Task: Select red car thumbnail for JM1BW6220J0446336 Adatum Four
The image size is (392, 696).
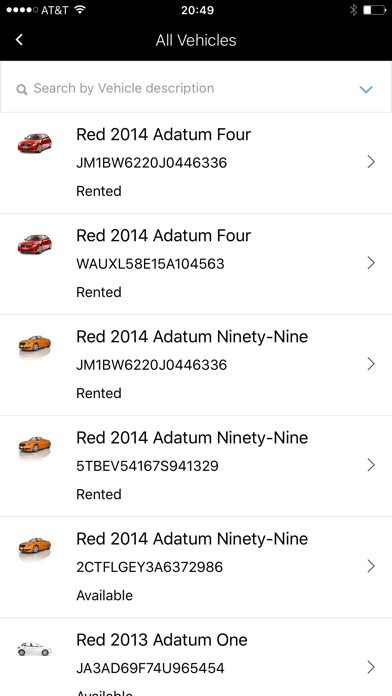Action: (x=35, y=143)
